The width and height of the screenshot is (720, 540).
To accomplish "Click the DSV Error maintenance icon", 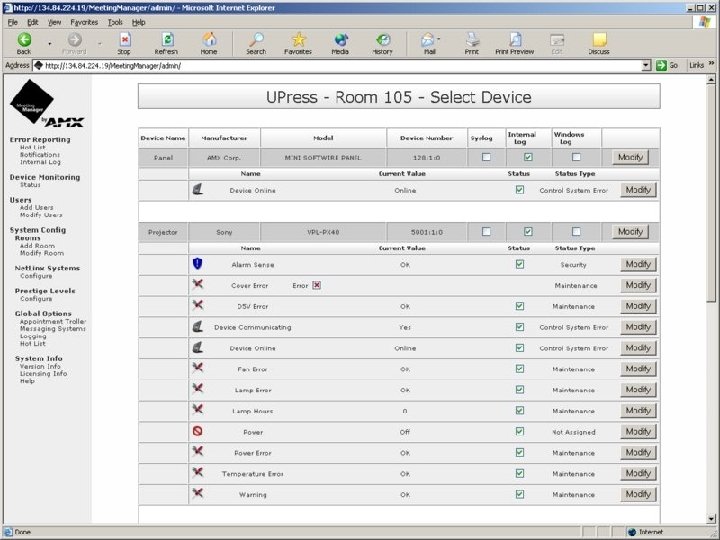I will click(x=197, y=305).
